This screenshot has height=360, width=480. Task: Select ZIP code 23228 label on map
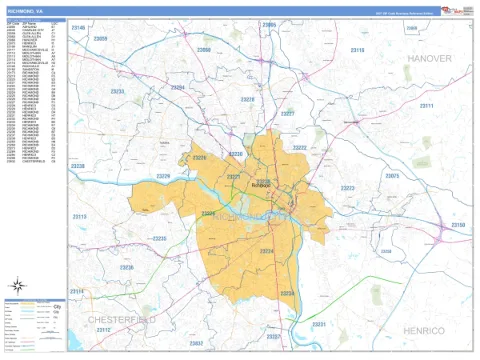[x=248, y=100]
